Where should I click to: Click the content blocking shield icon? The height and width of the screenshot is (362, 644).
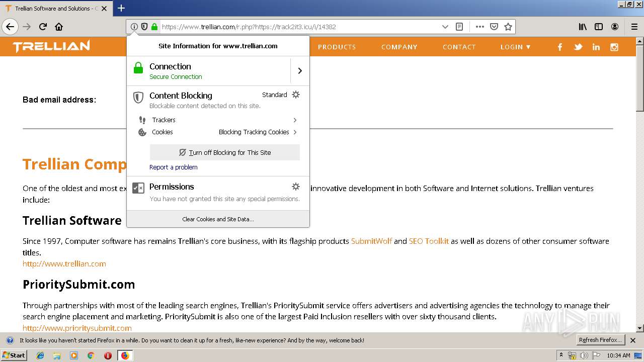[x=144, y=27]
